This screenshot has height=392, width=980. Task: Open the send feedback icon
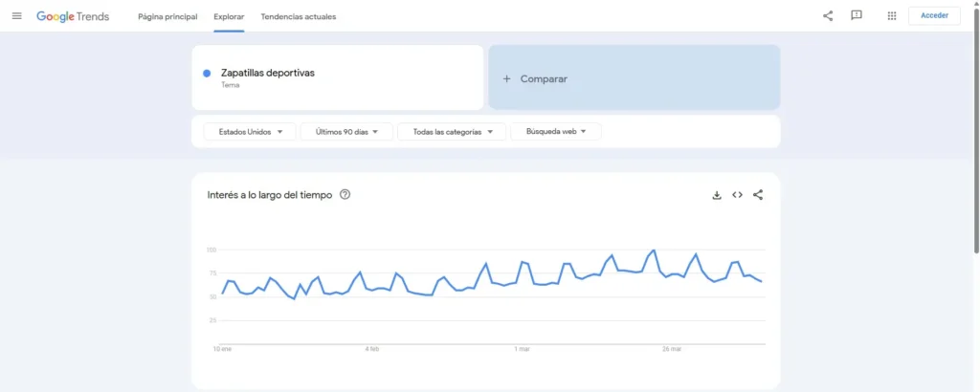point(857,16)
